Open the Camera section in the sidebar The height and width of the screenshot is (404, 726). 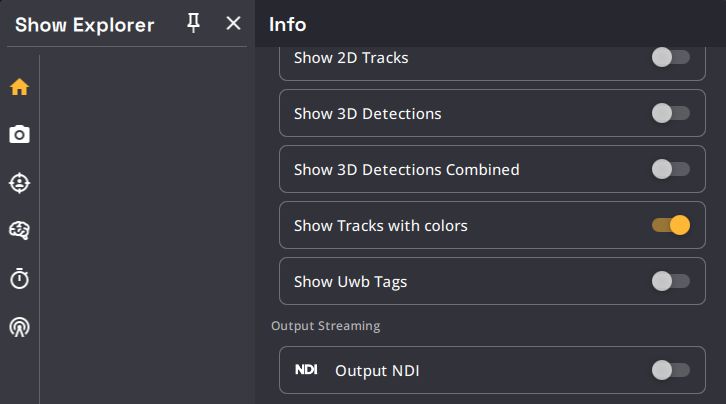coord(19,135)
